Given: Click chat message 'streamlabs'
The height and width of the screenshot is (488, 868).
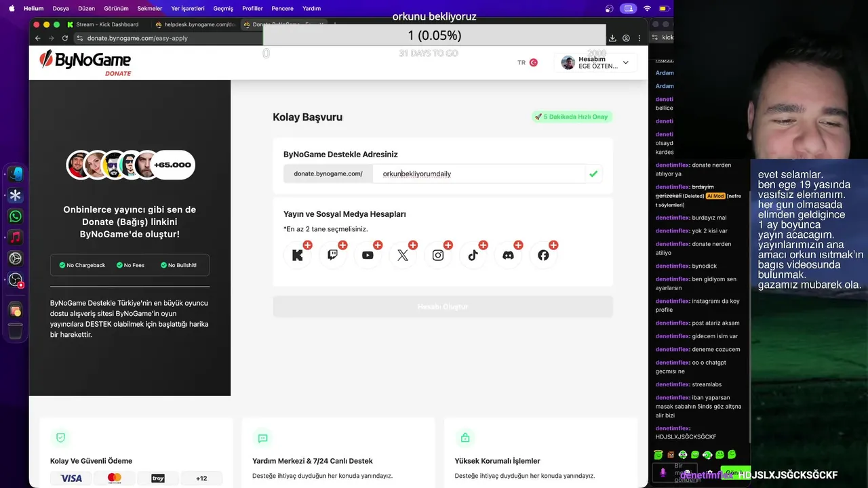Looking at the screenshot, I should click(707, 384).
